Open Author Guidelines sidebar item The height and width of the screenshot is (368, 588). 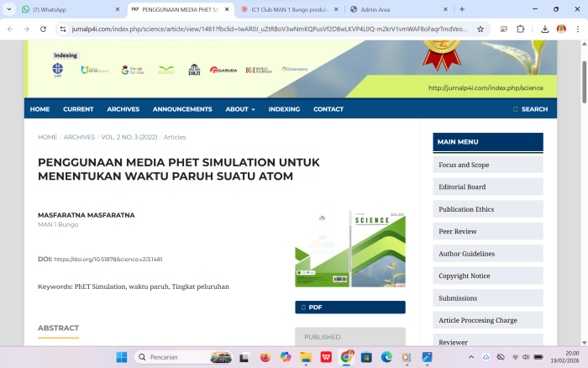point(488,254)
